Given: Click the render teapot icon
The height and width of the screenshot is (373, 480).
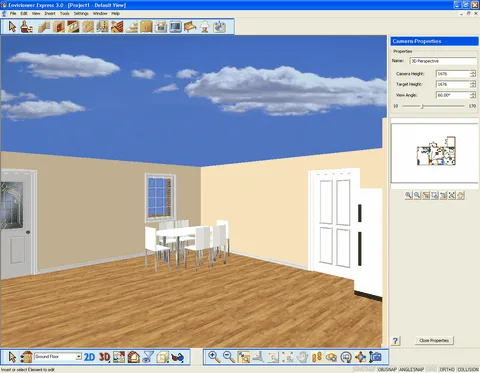Looking at the screenshot, I should pyautogui.click(x=177, y=357).
